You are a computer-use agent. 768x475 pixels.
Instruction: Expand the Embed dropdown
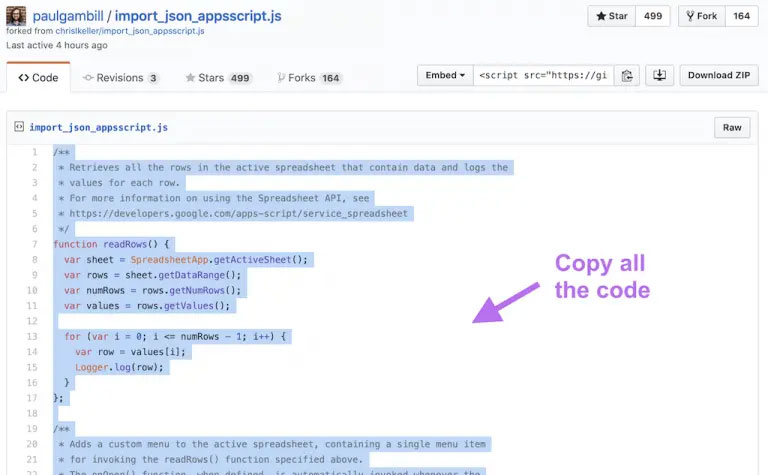click(445, 75)
